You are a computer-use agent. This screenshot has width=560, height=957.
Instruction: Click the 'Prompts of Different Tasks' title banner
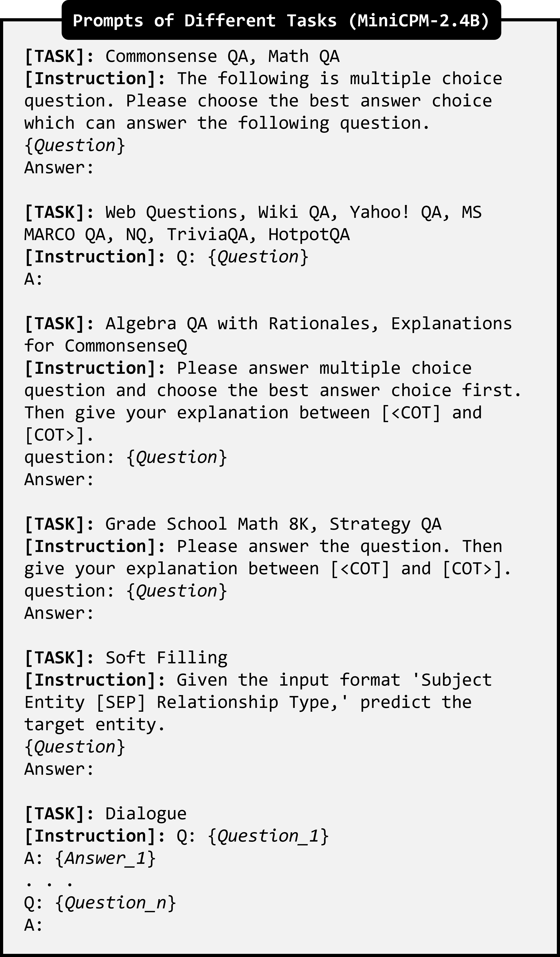point(281,20)
